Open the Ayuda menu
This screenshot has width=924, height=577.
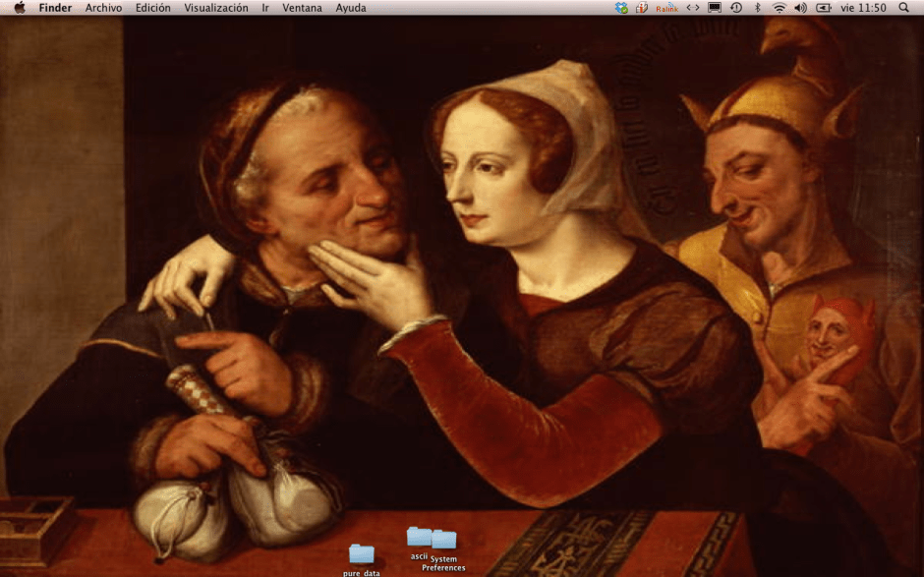(350, 8)
